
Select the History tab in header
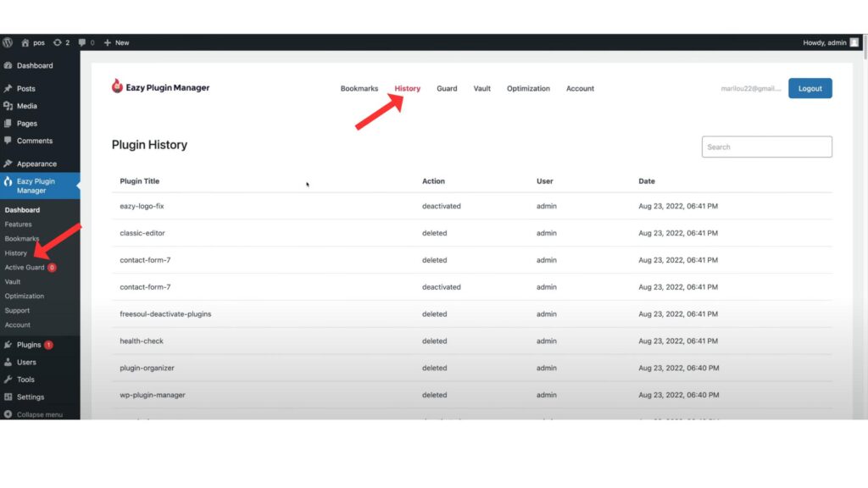click(x=408, y=88)
